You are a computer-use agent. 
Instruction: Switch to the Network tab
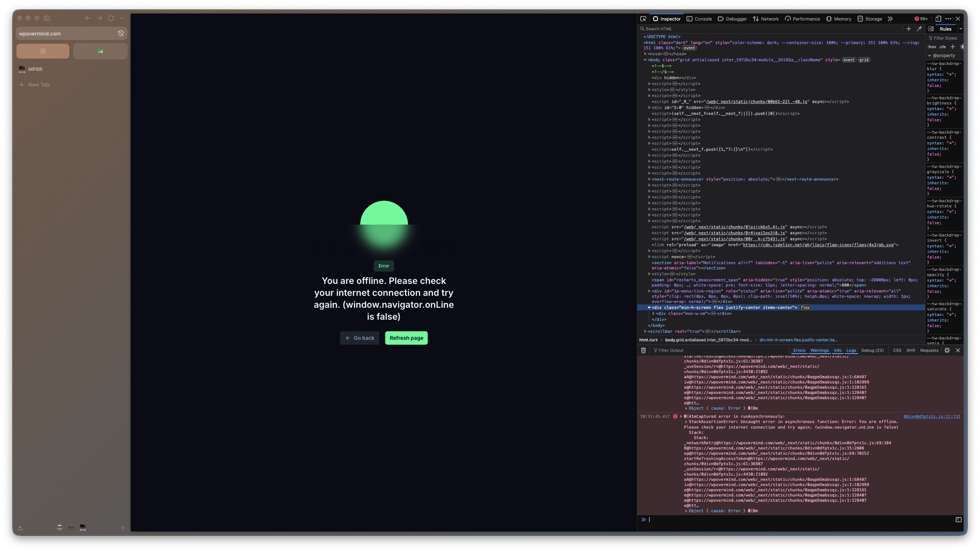tap(766, 19)
